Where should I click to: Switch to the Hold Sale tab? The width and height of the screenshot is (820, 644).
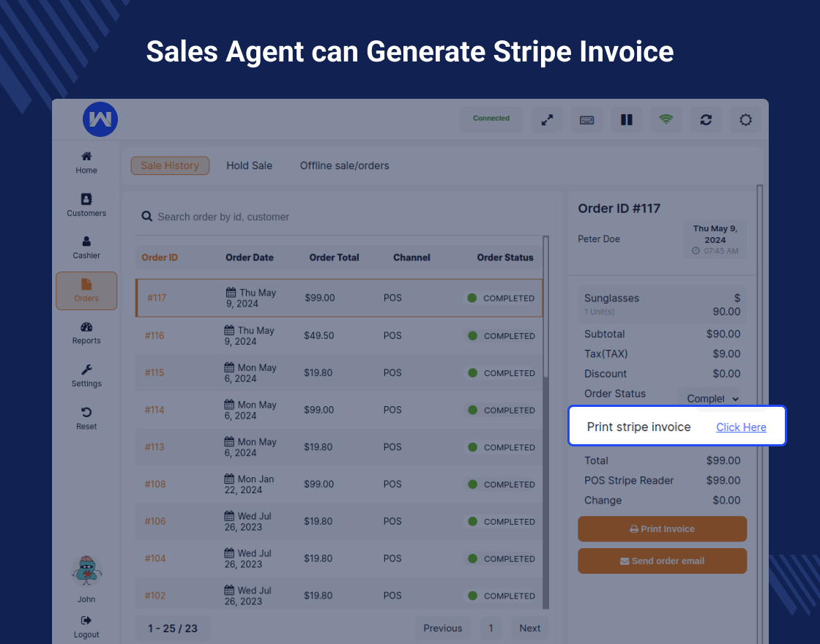[249, 165]
